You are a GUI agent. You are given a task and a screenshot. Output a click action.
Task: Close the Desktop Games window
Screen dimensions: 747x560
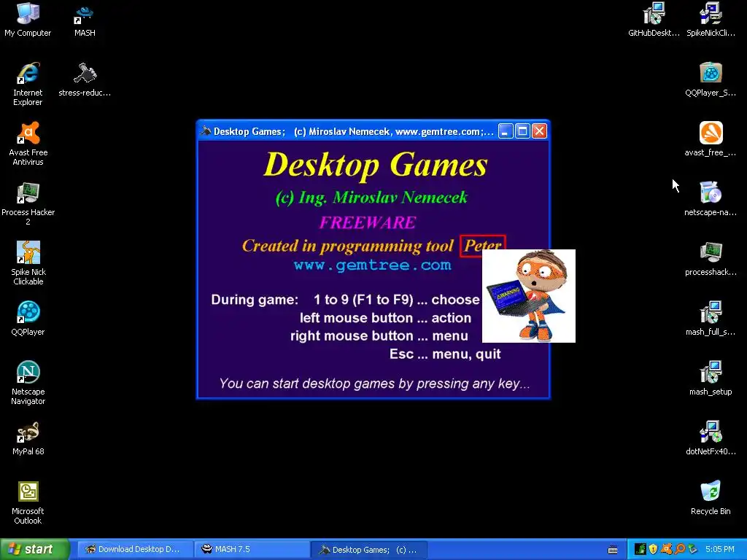click(x=539, y=131)
